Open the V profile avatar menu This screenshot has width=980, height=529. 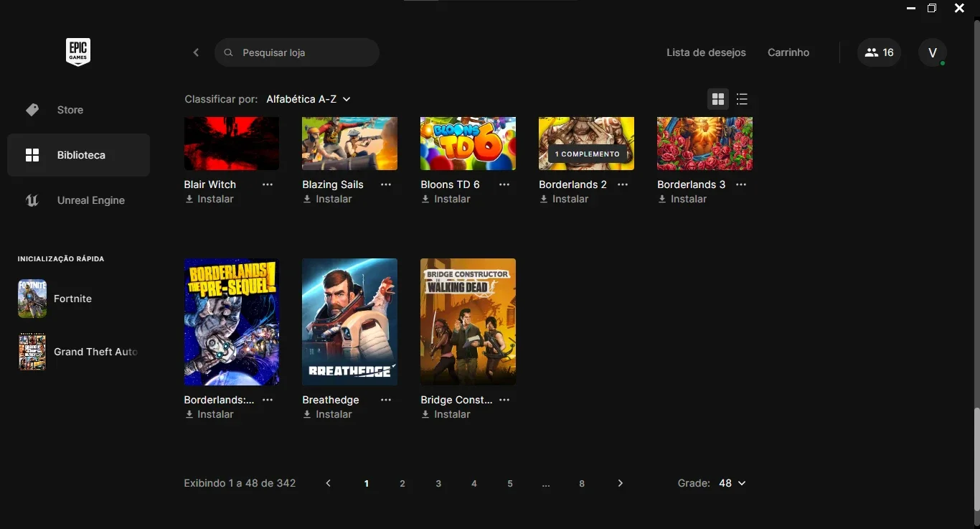pos(933,52)
